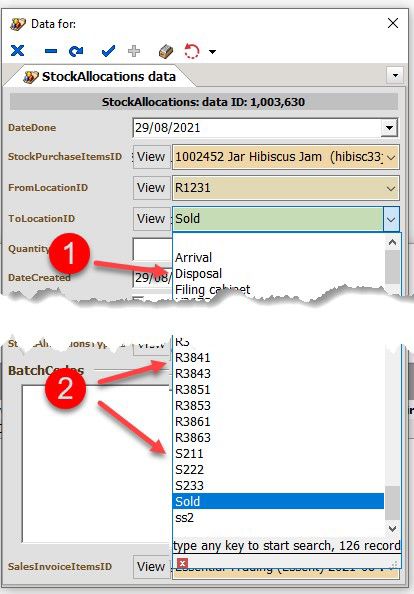Viewport: 414px width, 594px height.
Task: Open the tab list arrow at right
Action: [395, 75]
